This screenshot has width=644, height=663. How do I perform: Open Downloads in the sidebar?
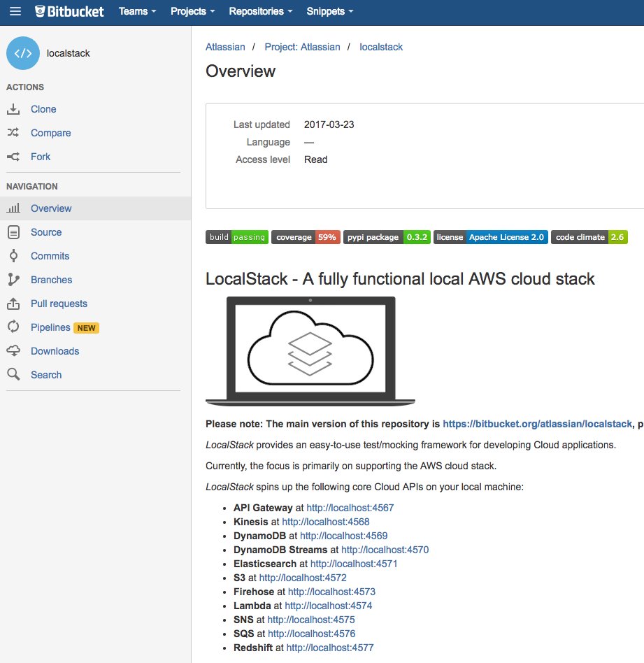pyautogui.click(x=55, y=351)
